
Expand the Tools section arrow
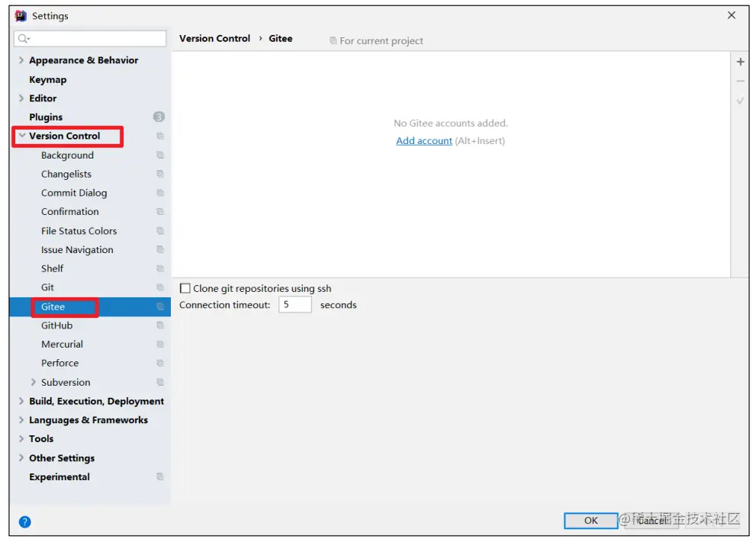[21, 438]
